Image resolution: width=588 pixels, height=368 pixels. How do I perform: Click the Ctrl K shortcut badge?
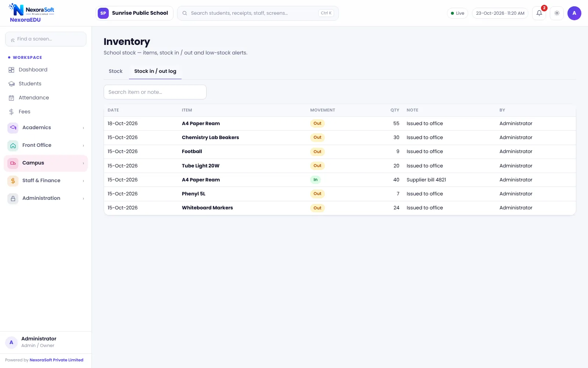pos(326,13)
